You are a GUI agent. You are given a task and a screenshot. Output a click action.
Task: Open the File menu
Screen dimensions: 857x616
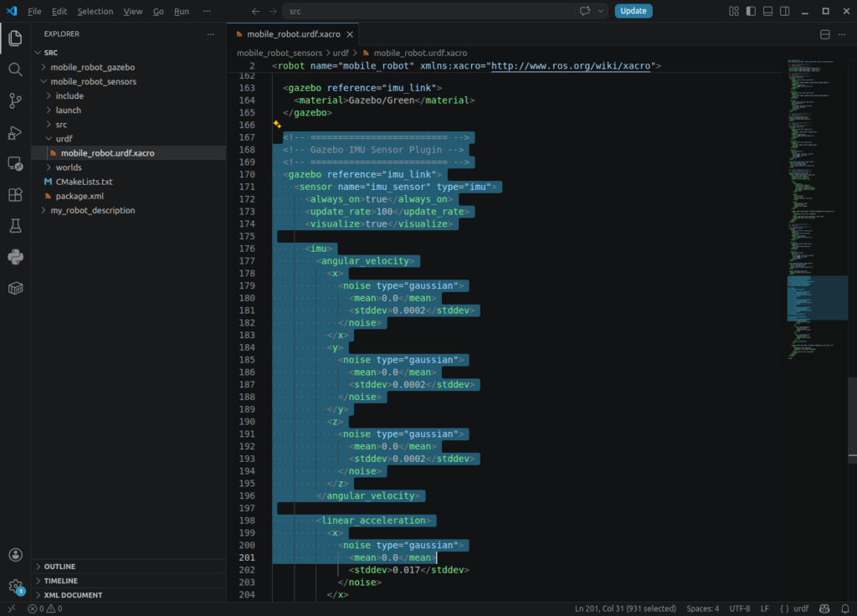click(x=34, y=11)
